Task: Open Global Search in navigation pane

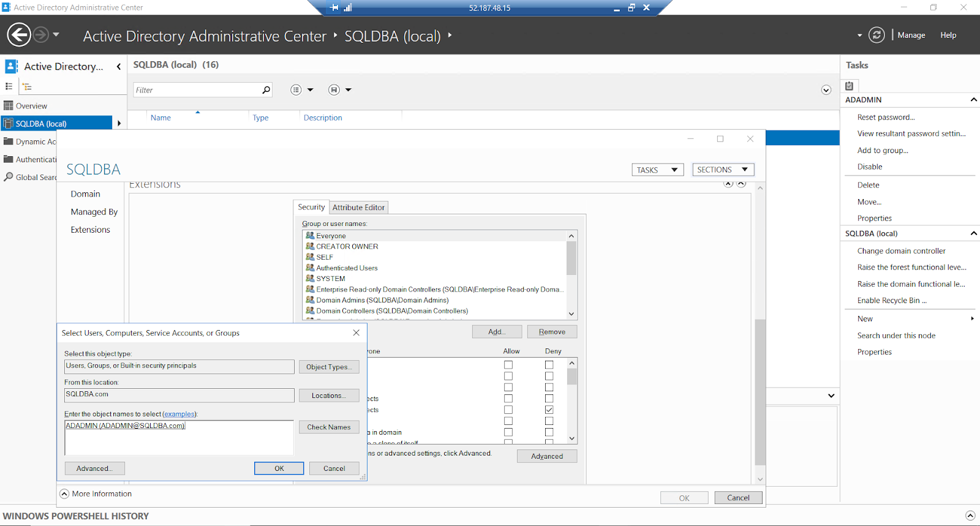Action: [30, 177]
